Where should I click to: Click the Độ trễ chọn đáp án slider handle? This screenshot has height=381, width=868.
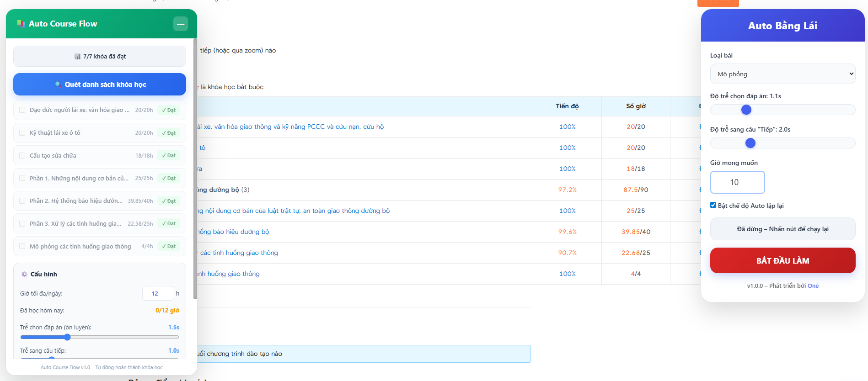pos(746,110)
